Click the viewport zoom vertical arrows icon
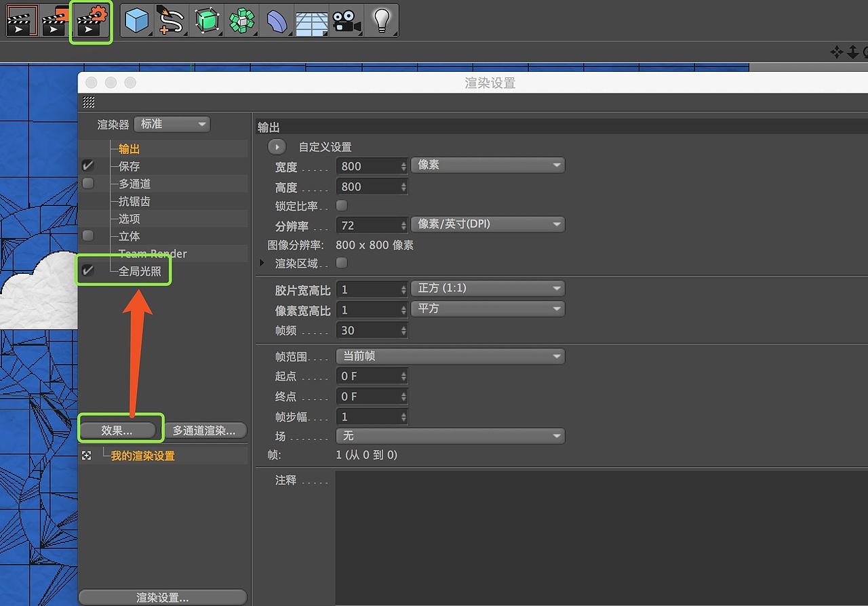Viewport: 868px width, 606px height. tap(852, 52)
